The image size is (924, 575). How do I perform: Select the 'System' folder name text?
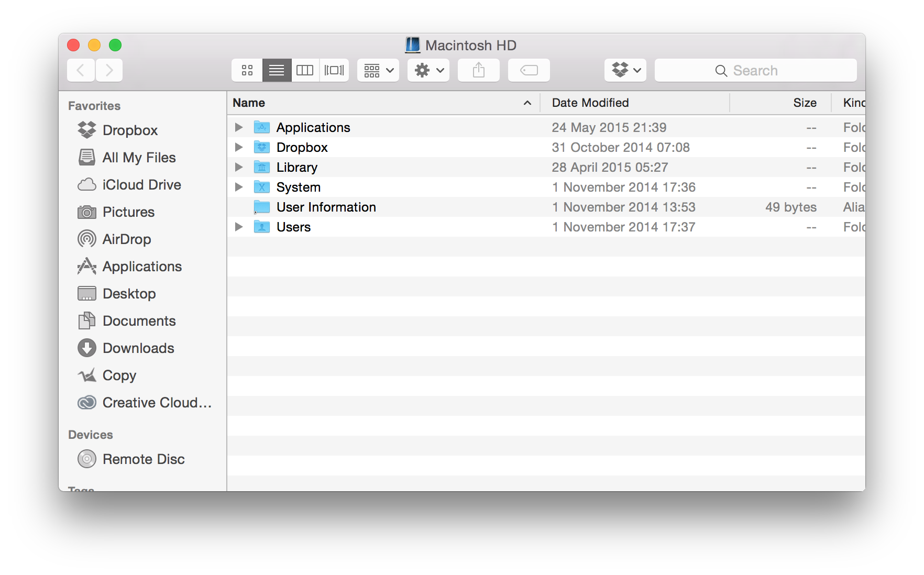(299, 187)
